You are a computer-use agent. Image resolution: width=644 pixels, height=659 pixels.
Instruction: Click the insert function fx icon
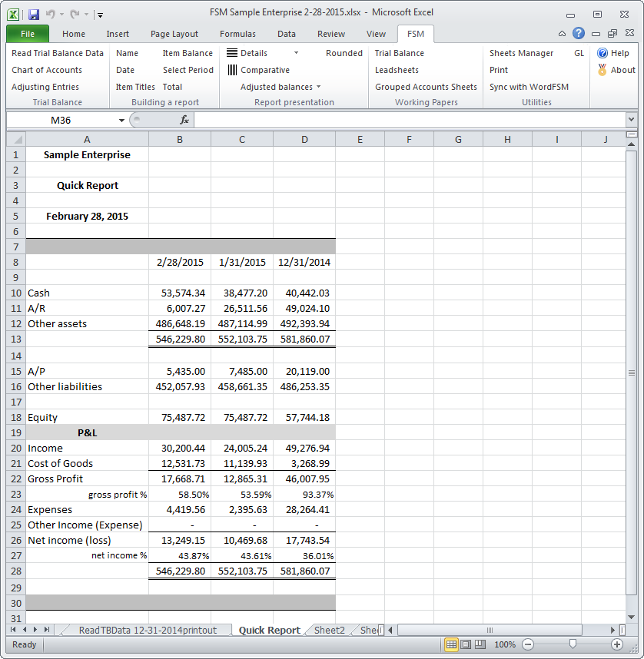tap(184, 120)
